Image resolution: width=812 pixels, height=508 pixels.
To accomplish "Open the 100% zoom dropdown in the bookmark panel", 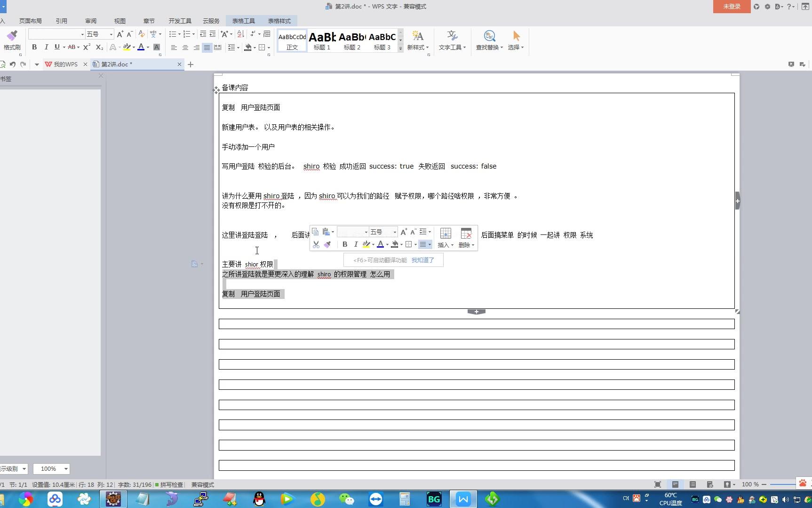I will click(66, 469).
